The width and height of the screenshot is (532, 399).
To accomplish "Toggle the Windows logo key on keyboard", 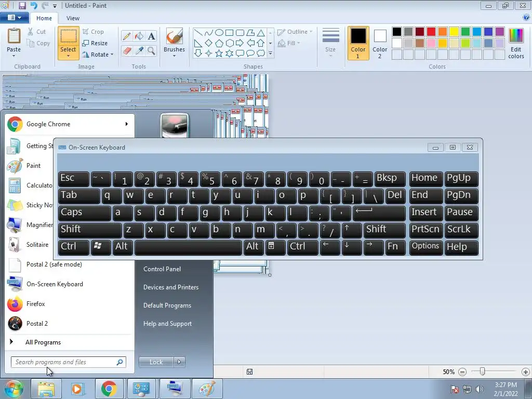I will point(101,247).
